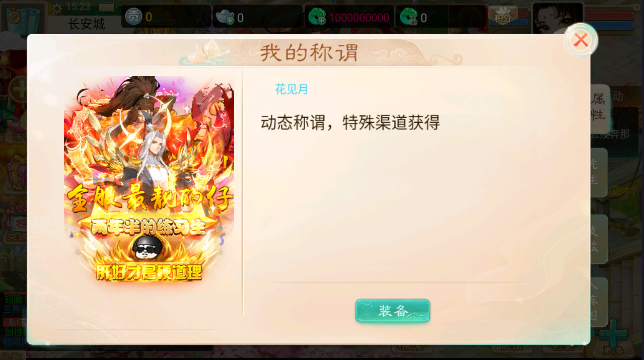Image resolution: width=644 pixels, height=360 pixels.
Task: Open the settings gear icon
Action: 57,9
